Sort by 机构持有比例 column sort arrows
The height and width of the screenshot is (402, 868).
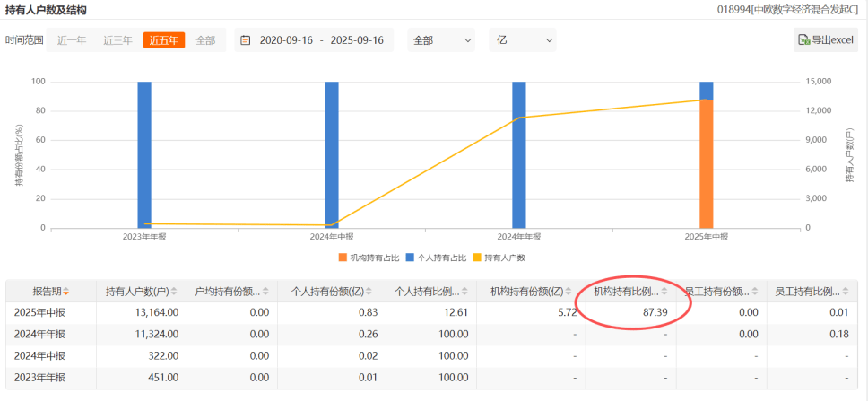pyautogui.click(x=664, y=292)
